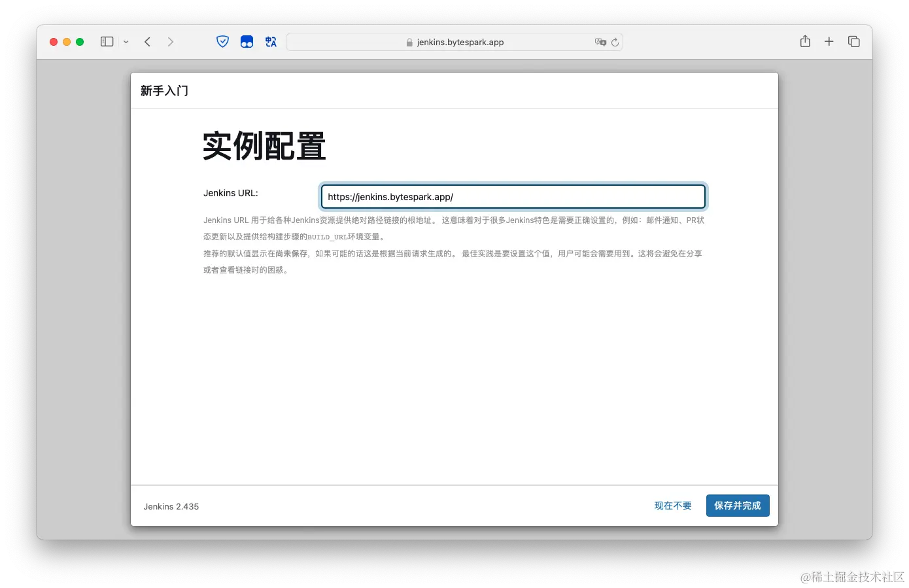Click the 现在不要 link
Viewport: 909px width, 588px height.
672,505
